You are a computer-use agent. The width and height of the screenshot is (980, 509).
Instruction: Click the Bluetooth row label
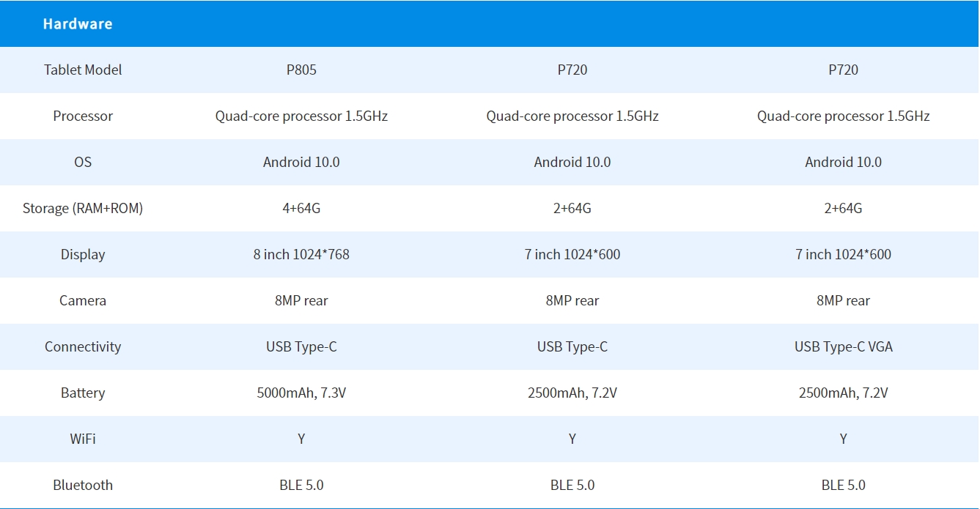(x=83, y=485)
